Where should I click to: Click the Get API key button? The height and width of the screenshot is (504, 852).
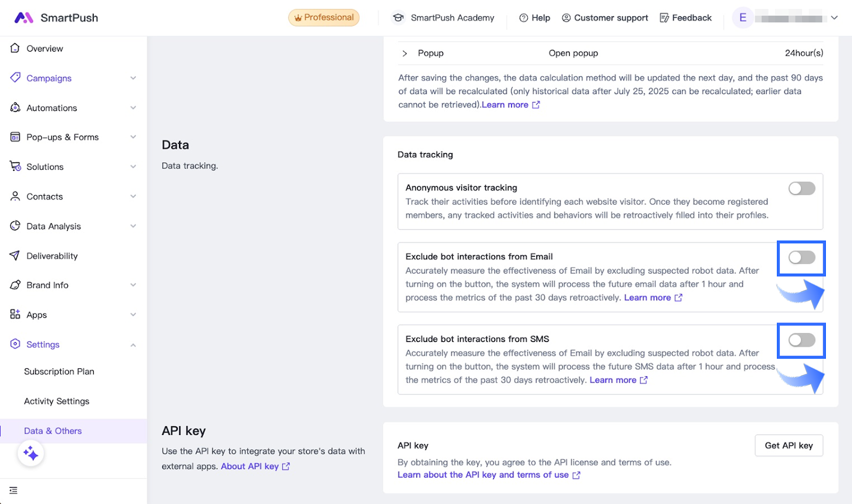coord(789,445)
